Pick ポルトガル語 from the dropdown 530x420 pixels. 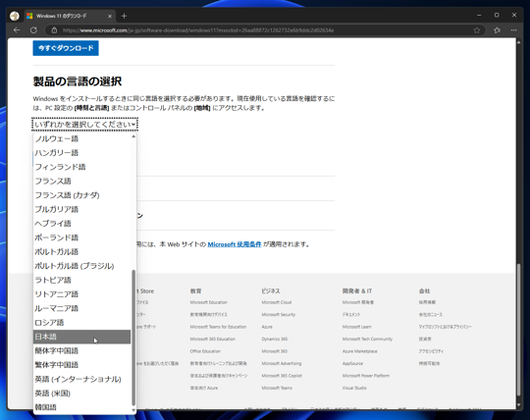(x=81, y=252)
